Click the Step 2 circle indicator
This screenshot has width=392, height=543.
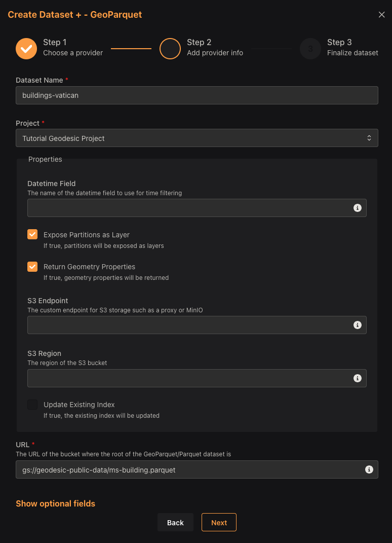170,49
